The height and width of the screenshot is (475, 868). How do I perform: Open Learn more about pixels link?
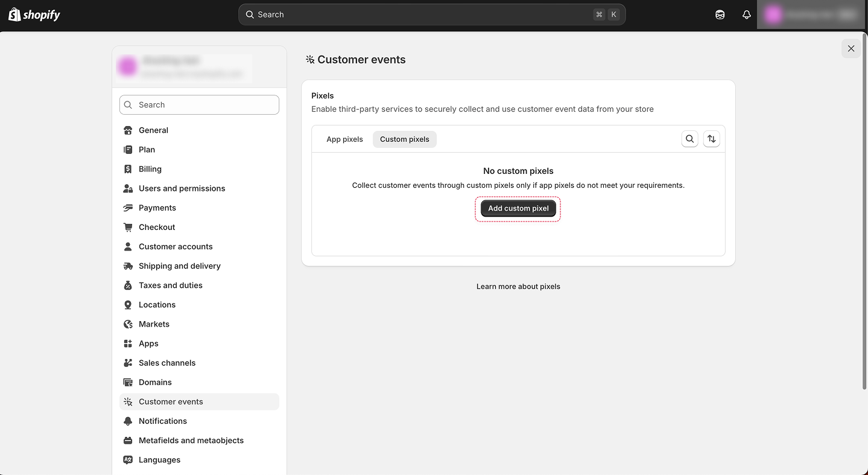[x=518, y=287]
